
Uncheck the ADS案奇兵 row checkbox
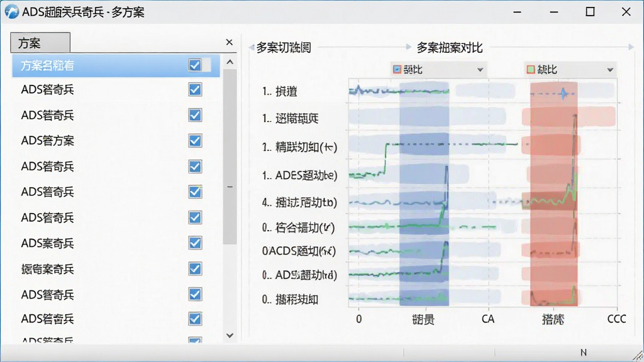(x=195, y=243)
